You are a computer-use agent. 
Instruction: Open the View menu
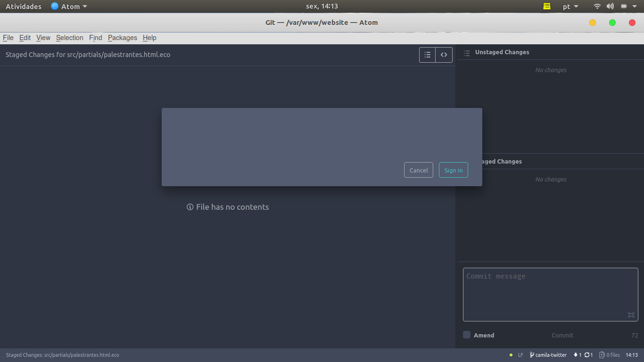click(x=43, y=38)
